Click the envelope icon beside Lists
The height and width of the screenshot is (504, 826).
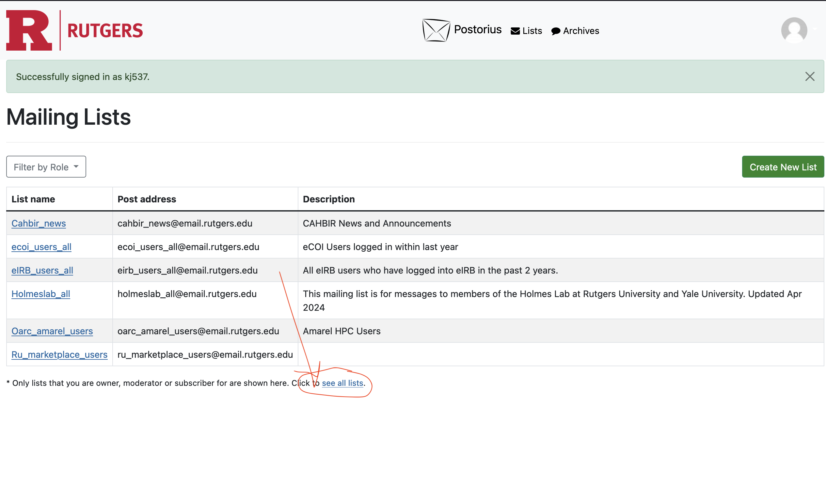tap(515, 31)
